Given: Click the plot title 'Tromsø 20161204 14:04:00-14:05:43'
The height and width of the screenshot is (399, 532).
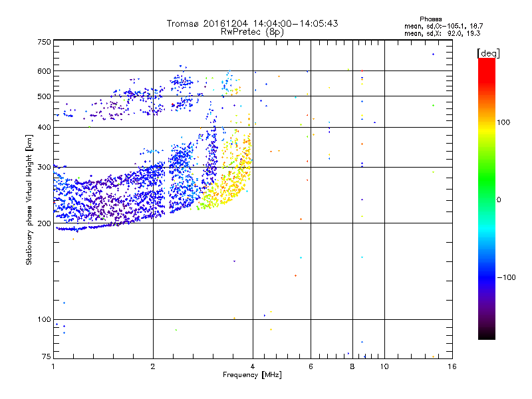Looking at the screenshot, I should pyautogui.click(x=252, y=23).
